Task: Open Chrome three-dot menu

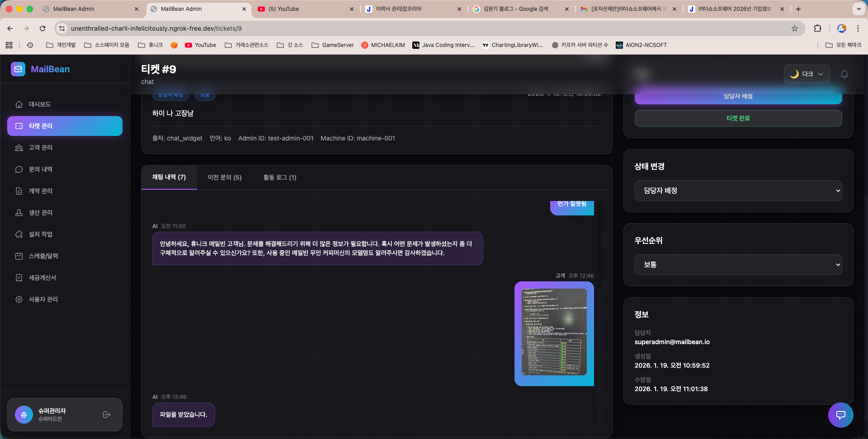Action: (x=858, y=28)
